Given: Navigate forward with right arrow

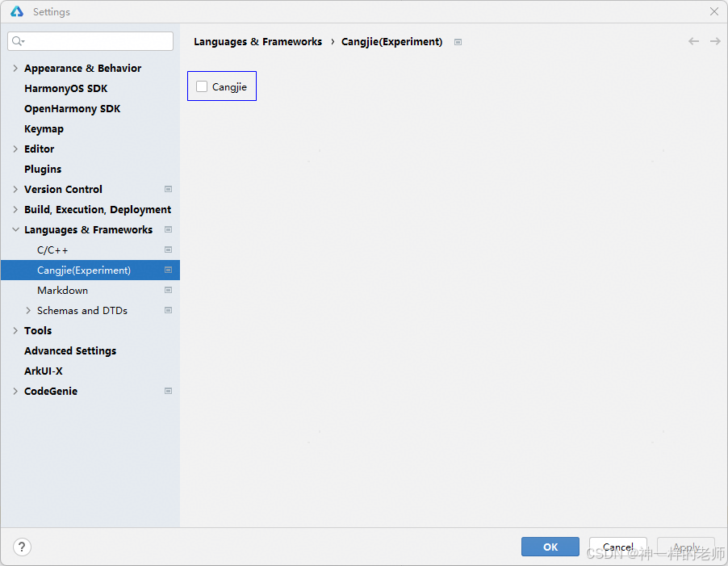Looking at the screenshot, I should tap(715, 41).
